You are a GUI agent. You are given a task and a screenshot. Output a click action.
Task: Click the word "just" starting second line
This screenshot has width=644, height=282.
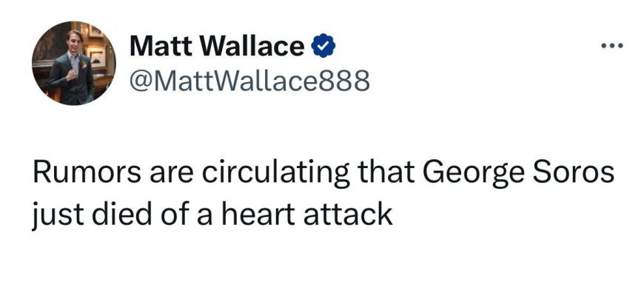57,215
